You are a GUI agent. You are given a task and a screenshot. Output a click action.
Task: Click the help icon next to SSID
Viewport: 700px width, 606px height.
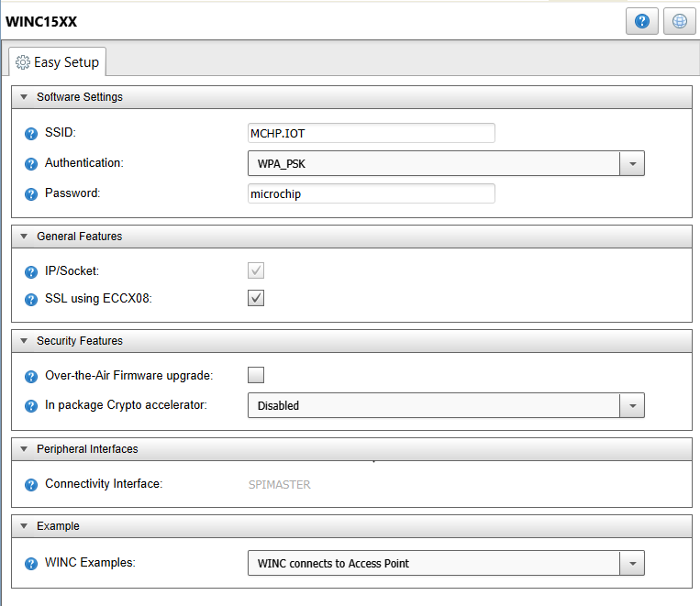click(31, 134)
